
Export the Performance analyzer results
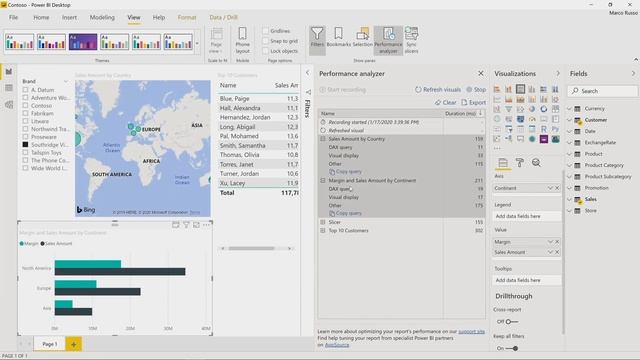point(473,102)
